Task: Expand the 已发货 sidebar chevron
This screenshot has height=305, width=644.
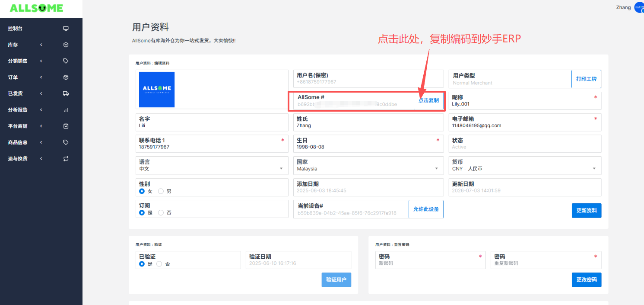Action: point(41,93)
